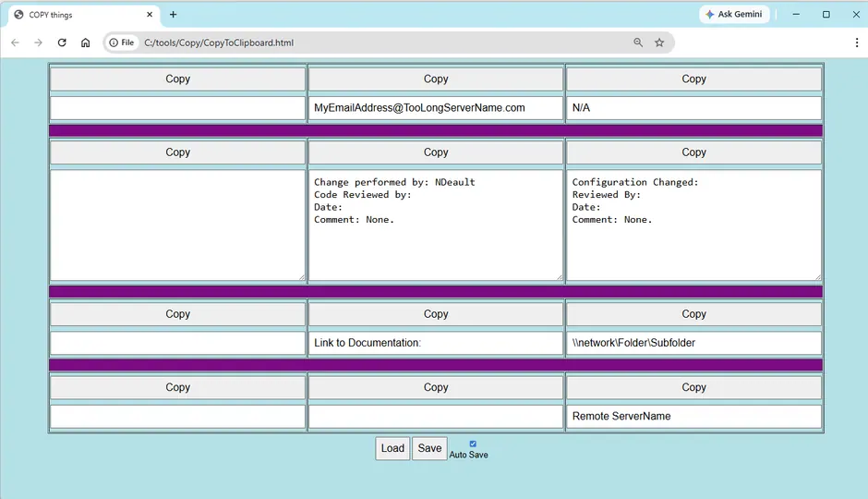
Task: Toggle the Auto Save checkbox
Action: 473,444
